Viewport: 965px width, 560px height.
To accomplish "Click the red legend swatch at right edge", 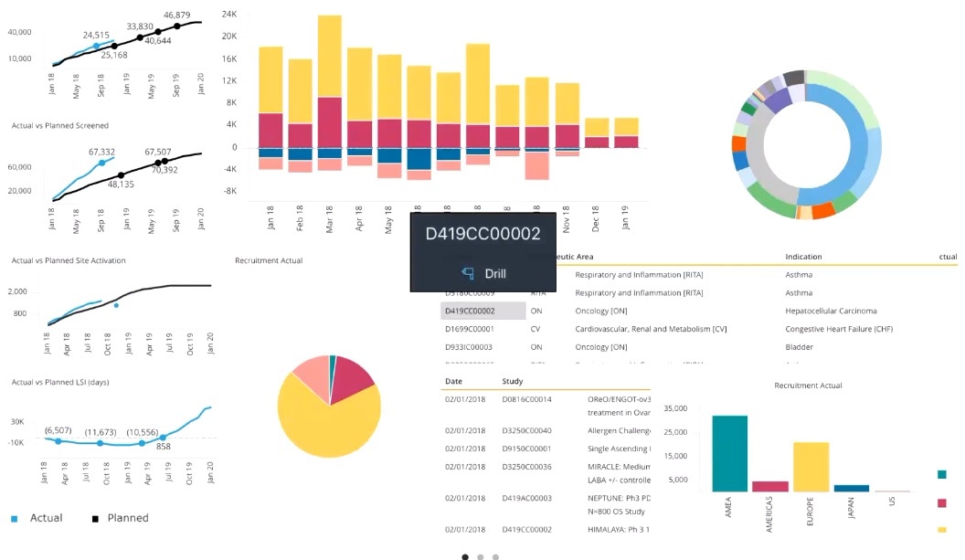I will (x=941, y=502).
